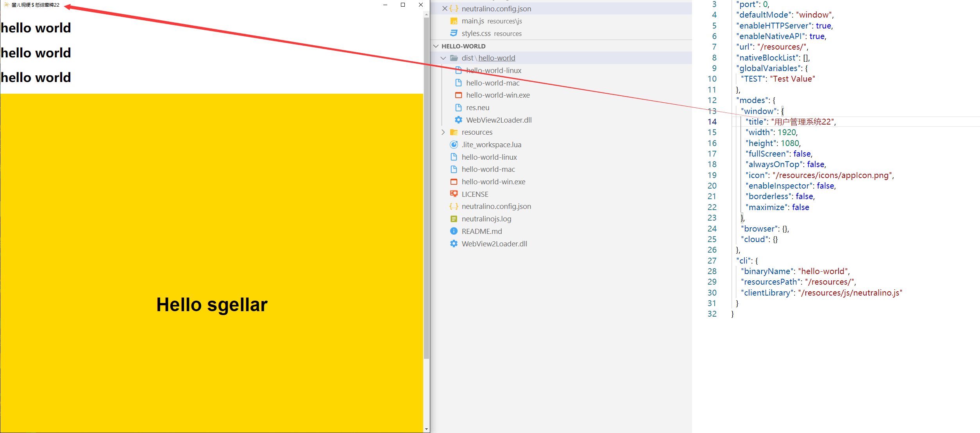The image size is (980, 433).
Task: Click the yellow Hello sgellar area
Action: [212, 305]
